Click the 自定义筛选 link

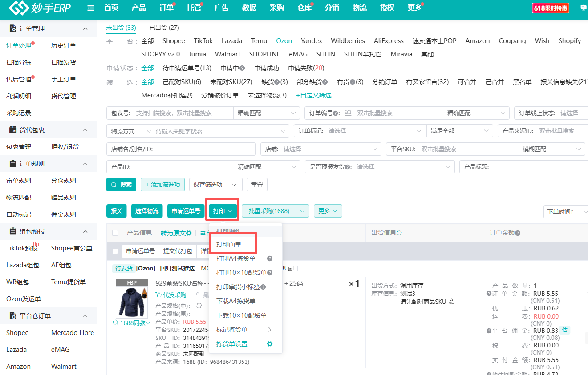coord(314,95)
